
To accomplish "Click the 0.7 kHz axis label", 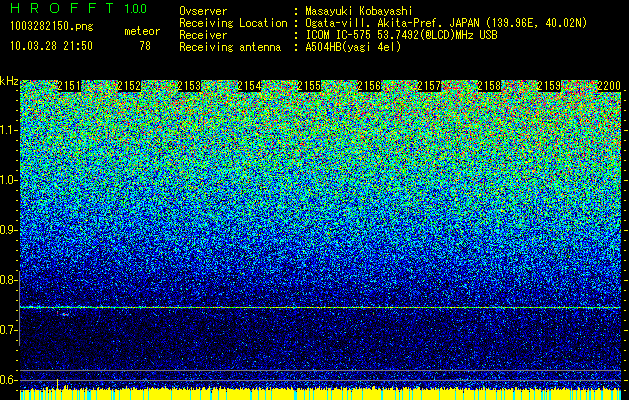I will click(7, 330).
